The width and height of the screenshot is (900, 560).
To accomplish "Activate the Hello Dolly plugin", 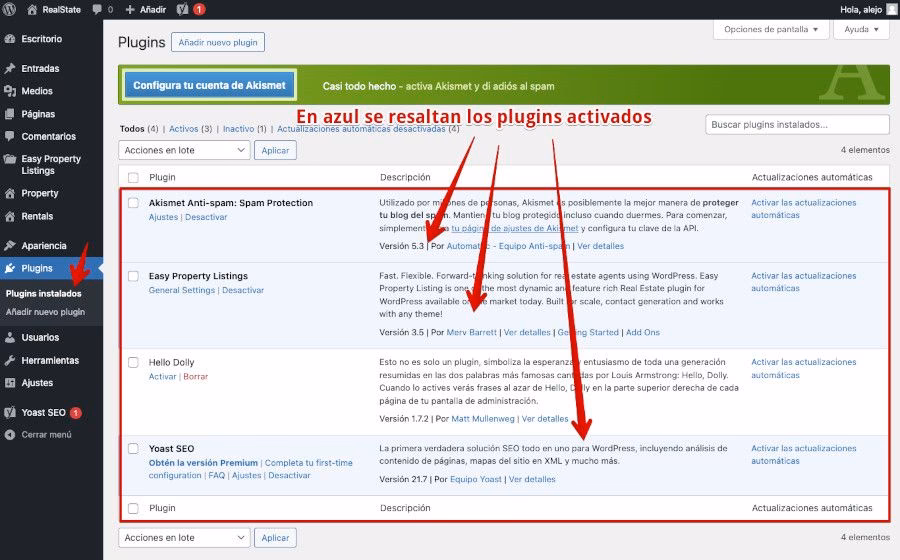I will tap(162, 376).
